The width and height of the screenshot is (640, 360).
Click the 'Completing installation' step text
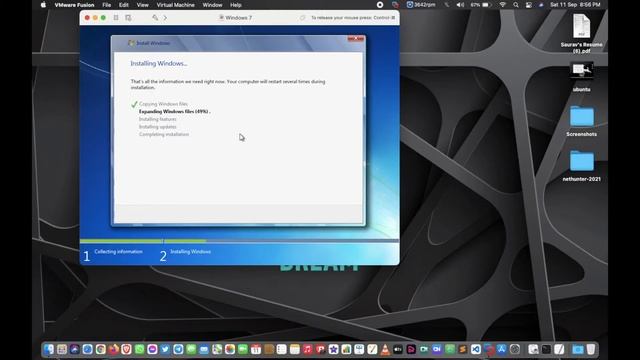(x=164, y=134)
